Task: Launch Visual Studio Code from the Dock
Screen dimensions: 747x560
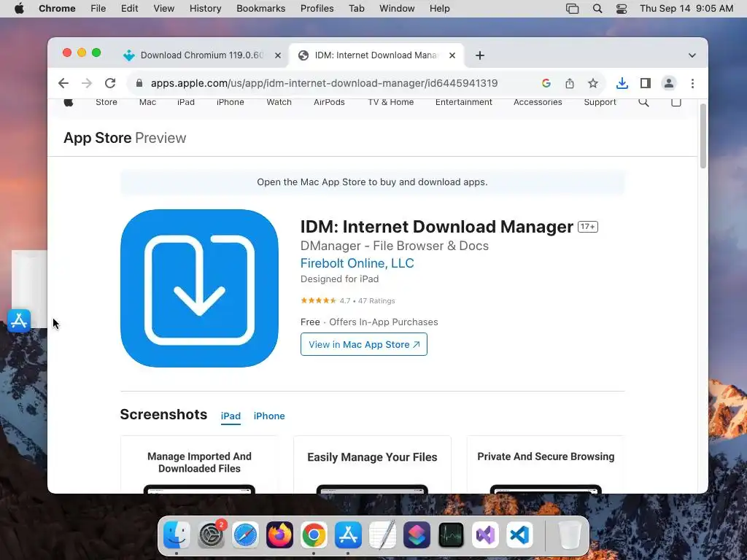Action: [519, 534]
